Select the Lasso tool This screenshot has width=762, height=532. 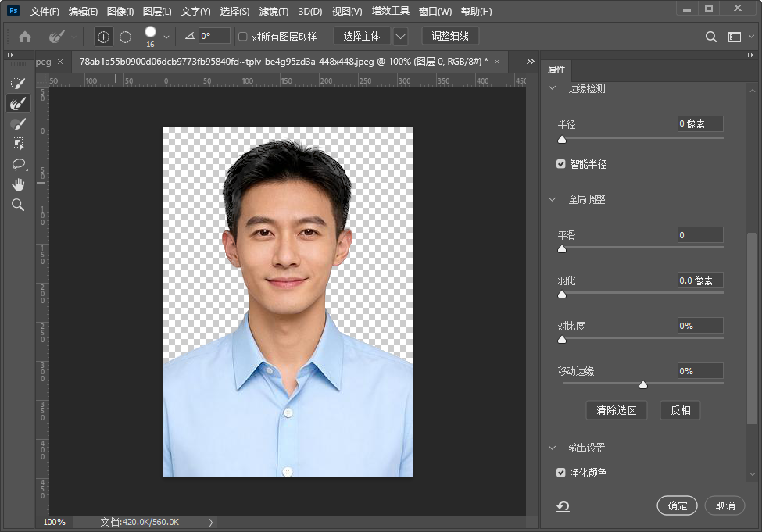click(x=18, y=164)
